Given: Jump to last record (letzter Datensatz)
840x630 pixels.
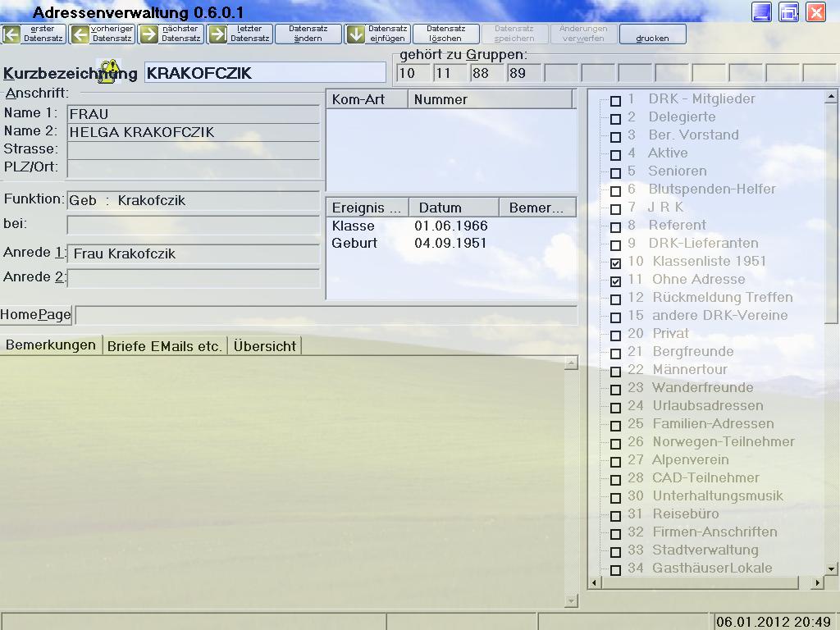Looking at the screenshot, I should 240,34.
